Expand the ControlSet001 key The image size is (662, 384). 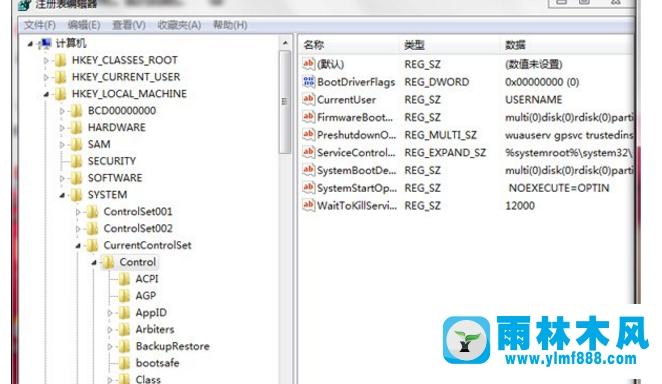tap(78, 212)
